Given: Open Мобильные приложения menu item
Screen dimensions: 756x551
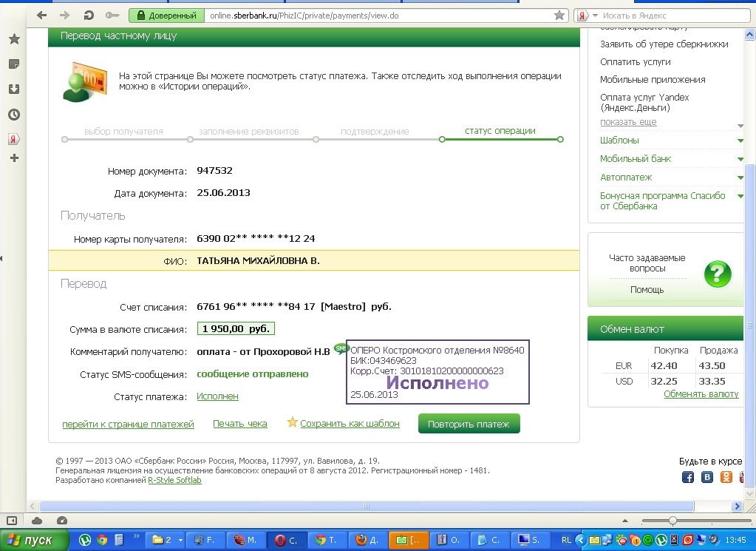Looking at the screenshot, I should pyautogui.click(x=653, y=80).
